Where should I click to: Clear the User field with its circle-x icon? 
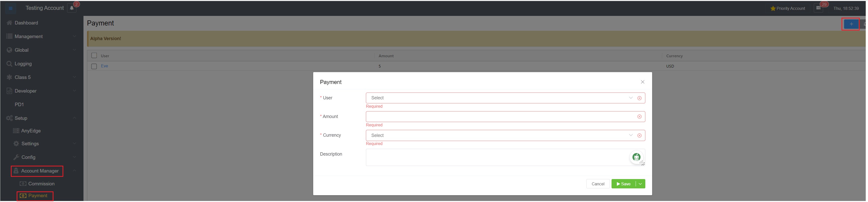pos(639,98)
